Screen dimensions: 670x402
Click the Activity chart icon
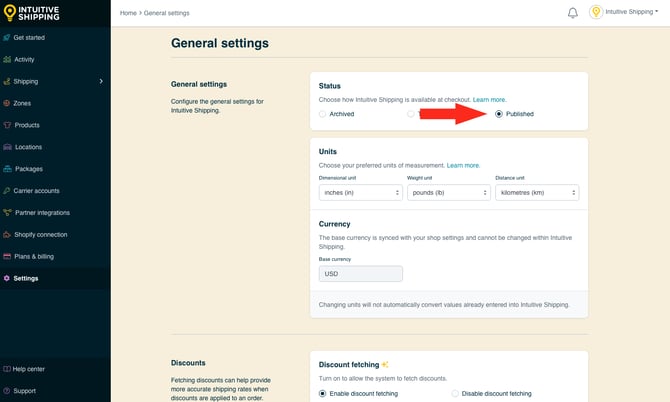[7, 59]
